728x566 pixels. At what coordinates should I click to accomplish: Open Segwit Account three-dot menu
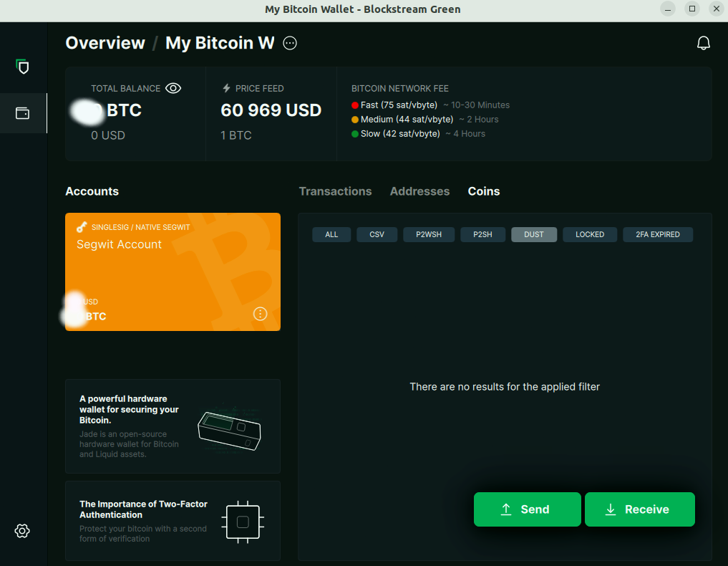pyautogui.click(x=260, y=314)
